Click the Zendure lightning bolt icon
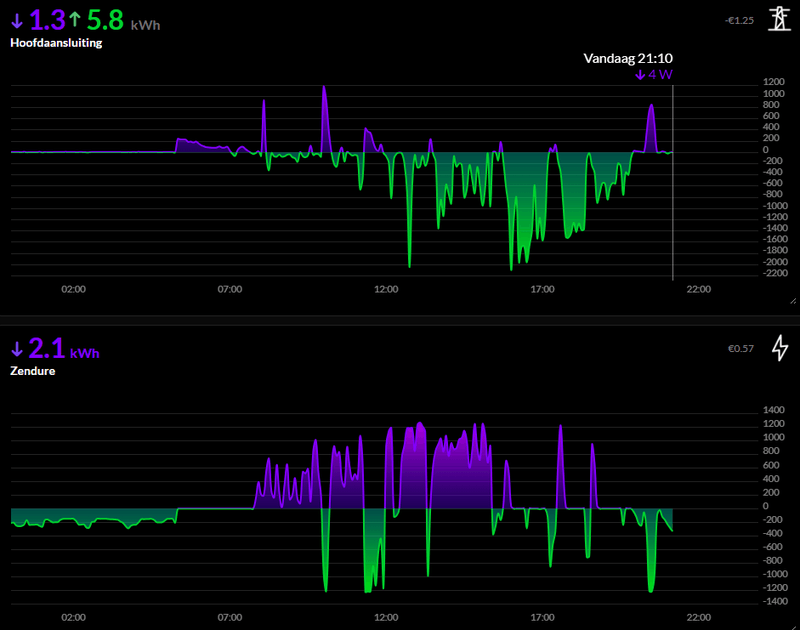Viewport: 800px width, 630px height. pos(780,348)
